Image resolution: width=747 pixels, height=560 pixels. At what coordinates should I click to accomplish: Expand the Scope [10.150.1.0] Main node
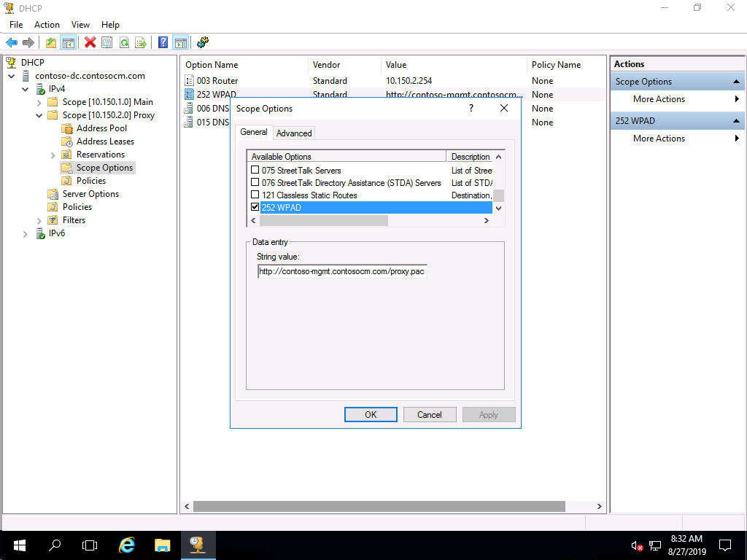tap(39, 102)
